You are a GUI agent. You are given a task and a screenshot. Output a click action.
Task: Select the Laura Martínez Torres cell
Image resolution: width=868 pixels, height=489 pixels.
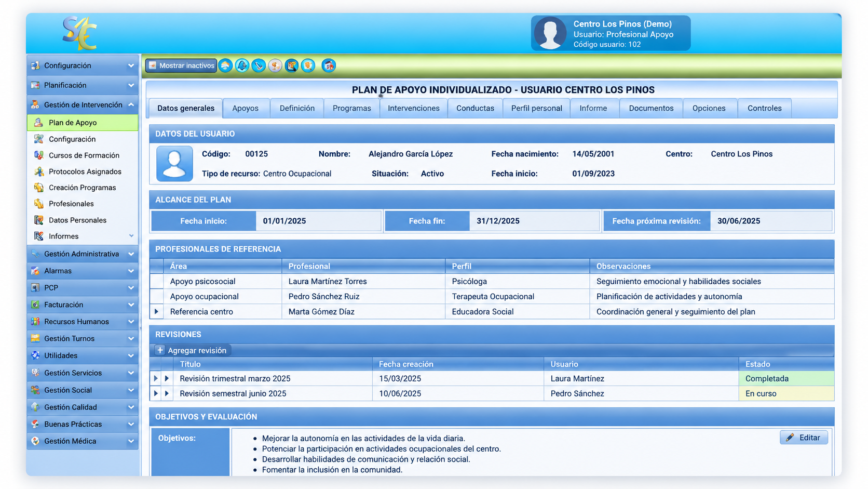(363, 281)
